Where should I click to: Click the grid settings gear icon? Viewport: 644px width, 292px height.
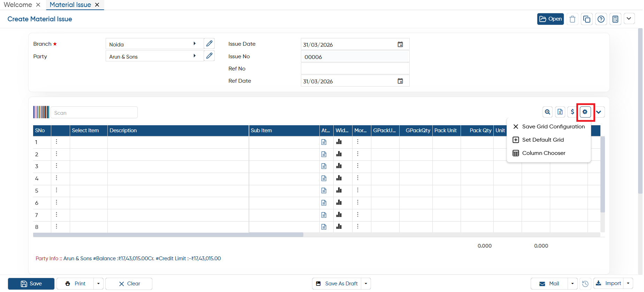click(x=585, y=112)
